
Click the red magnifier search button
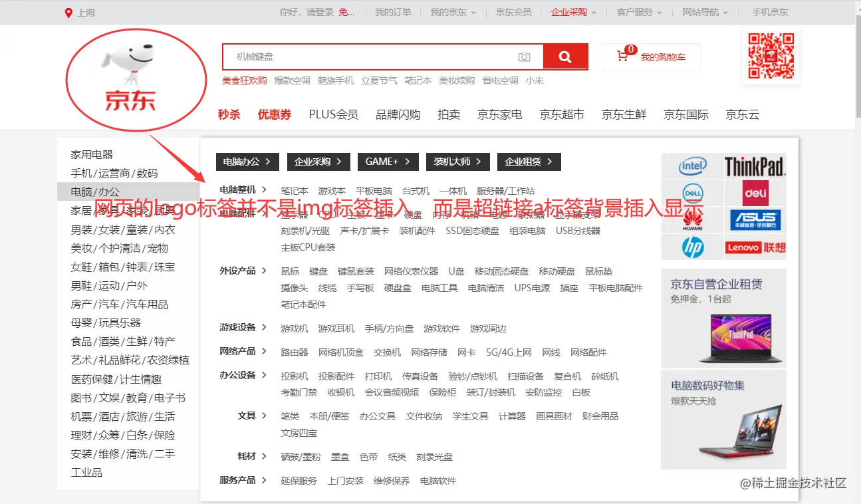click(565, 57)
